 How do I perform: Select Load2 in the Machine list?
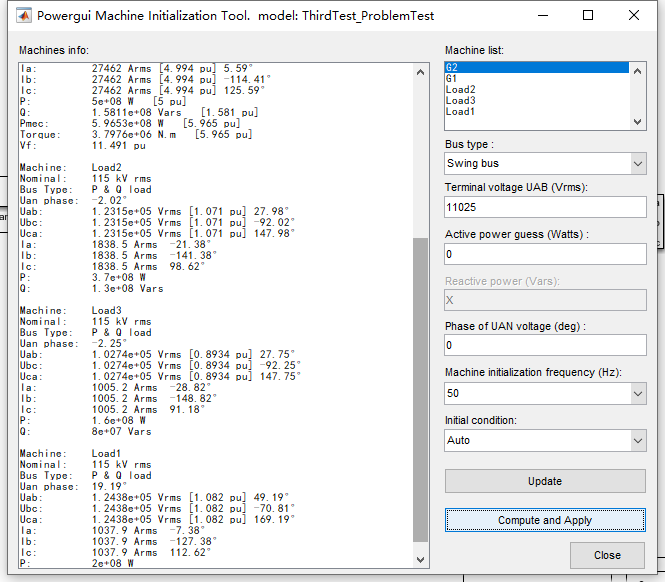click(461, 90)
